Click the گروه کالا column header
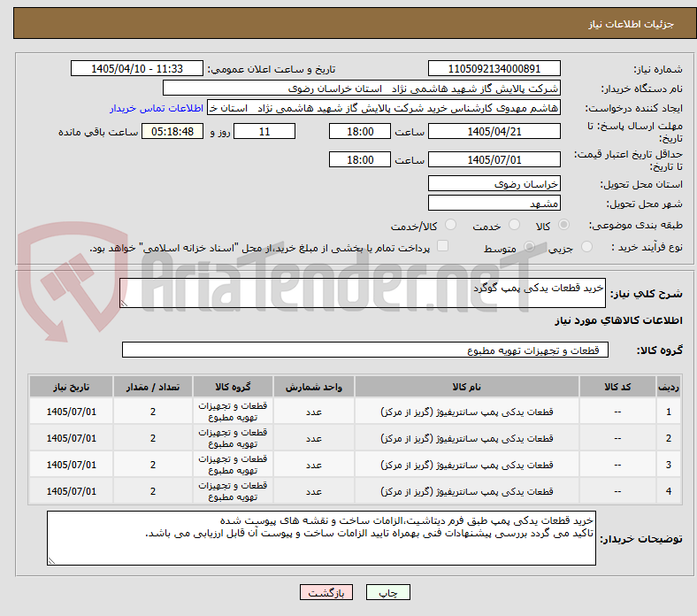This screenshot has width=697, height=616. (x=233, y=387)
